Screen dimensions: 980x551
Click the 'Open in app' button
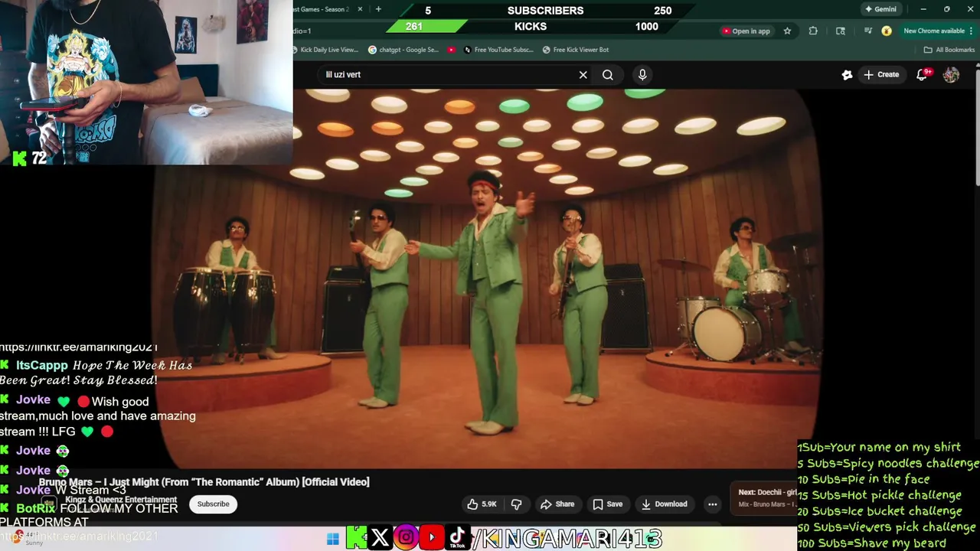pyautogui.click(x=746, y=31)
